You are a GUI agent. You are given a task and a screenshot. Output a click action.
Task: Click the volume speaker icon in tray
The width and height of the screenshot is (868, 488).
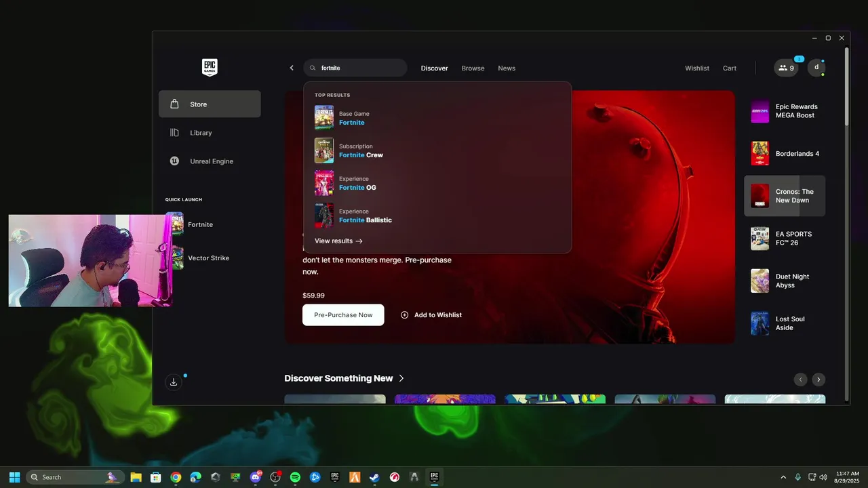(x=823, y=477)
